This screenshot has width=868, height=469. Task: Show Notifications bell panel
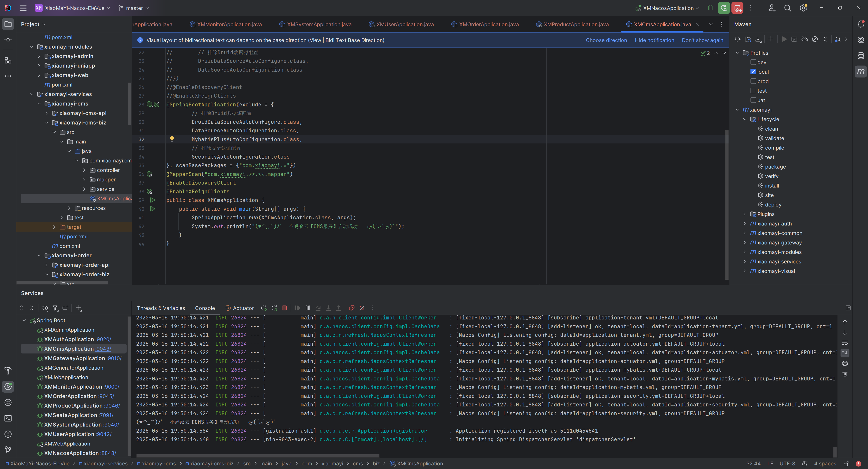(x=861, y=24)
